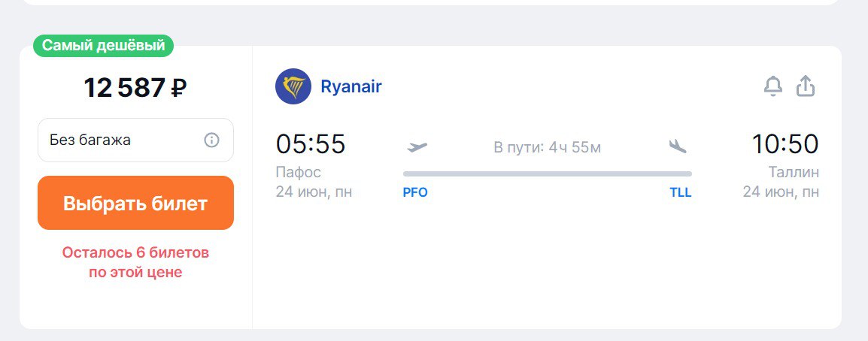
Task: Click the TLL airport code
Action: point(681,193)
